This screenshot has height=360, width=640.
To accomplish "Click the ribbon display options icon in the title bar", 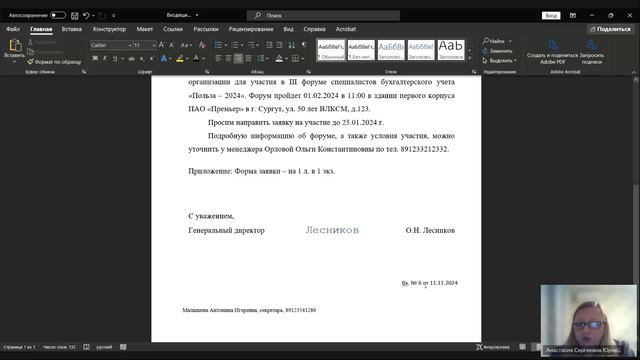I will [x=573, y=16].
